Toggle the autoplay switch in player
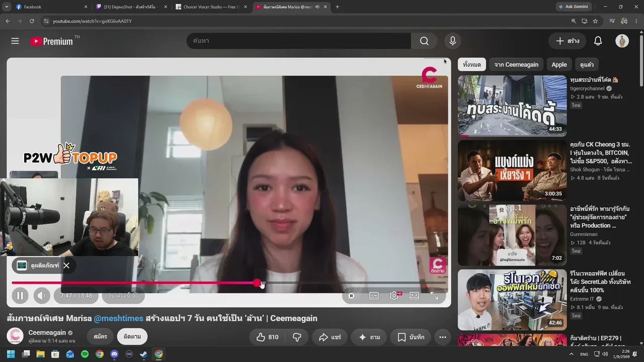 [x=351, y=296]
